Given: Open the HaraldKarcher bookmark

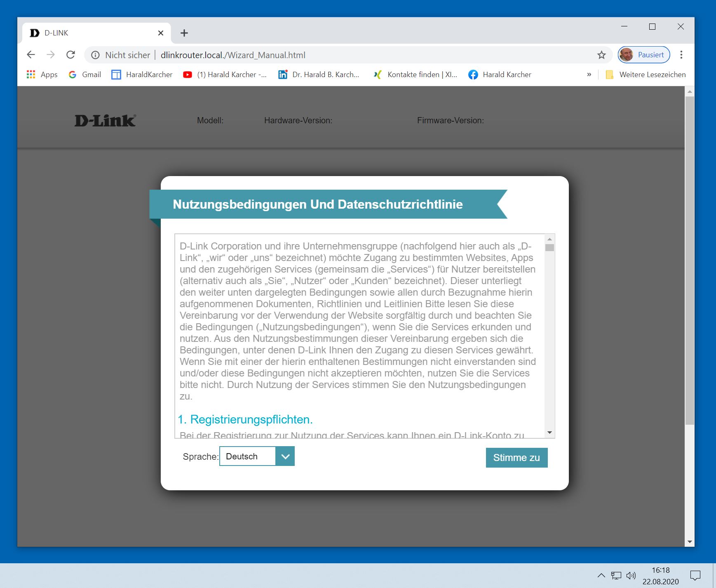Looking at the screenshot, I should click(142, 75).
